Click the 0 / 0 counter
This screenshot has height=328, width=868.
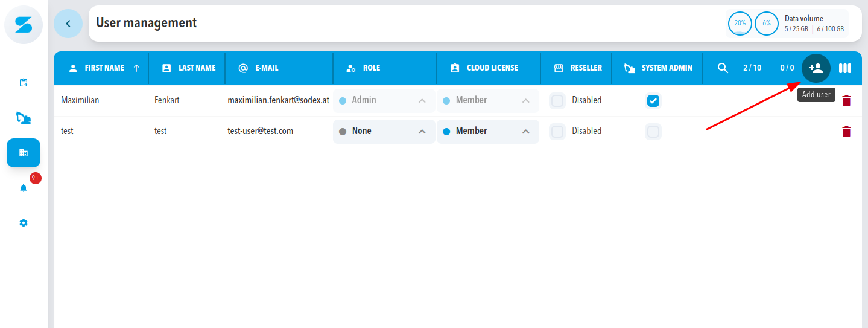(x=787, y=68)
